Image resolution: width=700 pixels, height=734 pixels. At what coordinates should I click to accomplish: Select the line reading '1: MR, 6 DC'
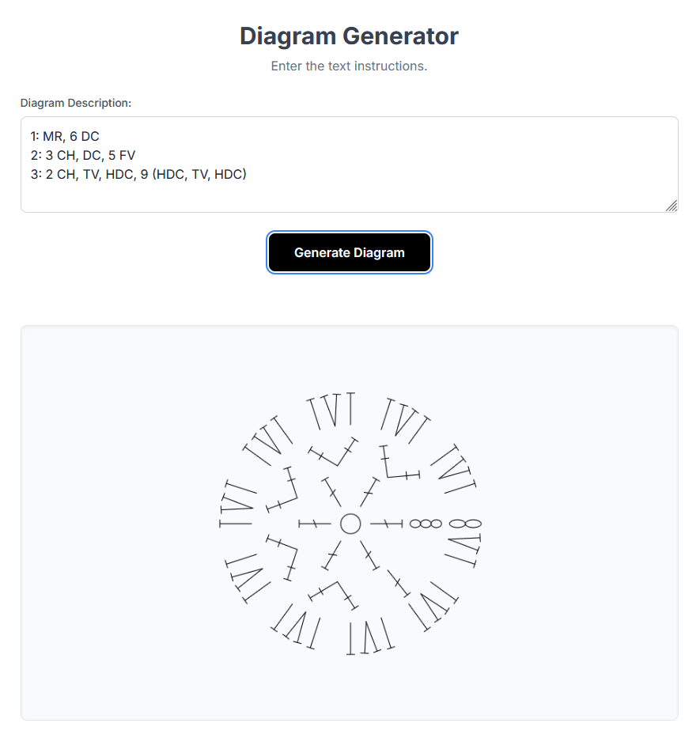tap(64, 136)
